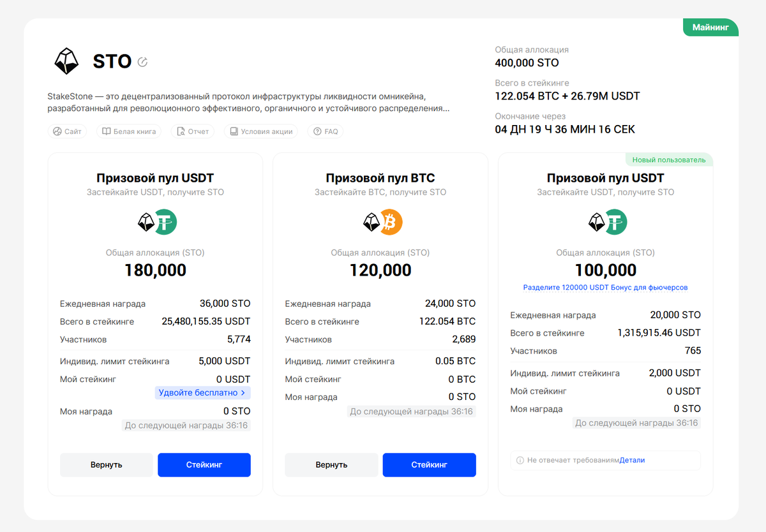Click 2,689 participants value
Image resolution: width=766 pixels, height=532 pixels.
click(x=464, y=339)
